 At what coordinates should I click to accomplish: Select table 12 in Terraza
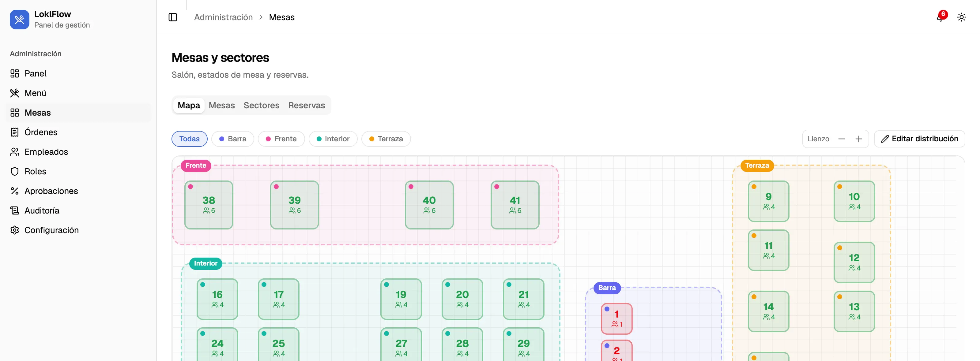click(x=854, y=262)
